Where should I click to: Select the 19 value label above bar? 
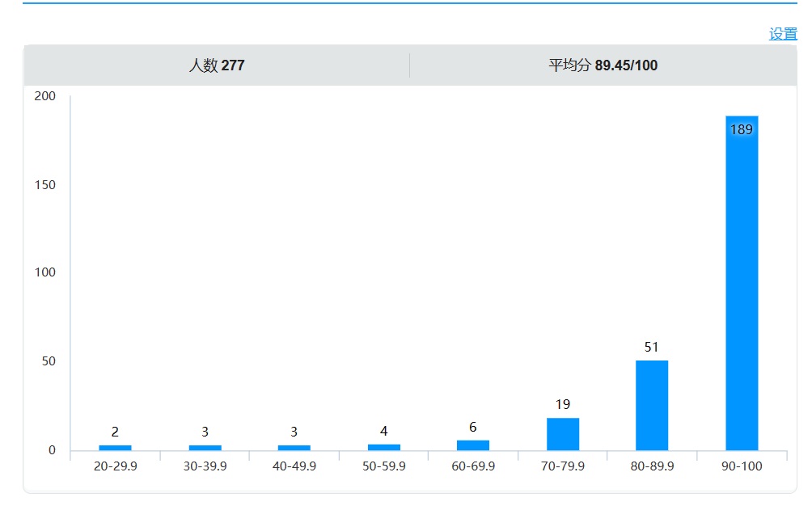562,404
